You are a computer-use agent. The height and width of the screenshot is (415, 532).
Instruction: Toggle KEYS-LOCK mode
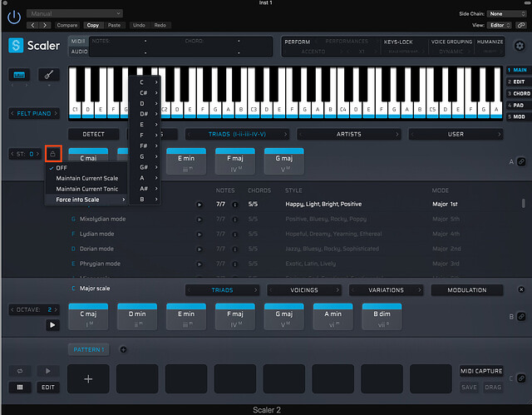click(398, 42)
